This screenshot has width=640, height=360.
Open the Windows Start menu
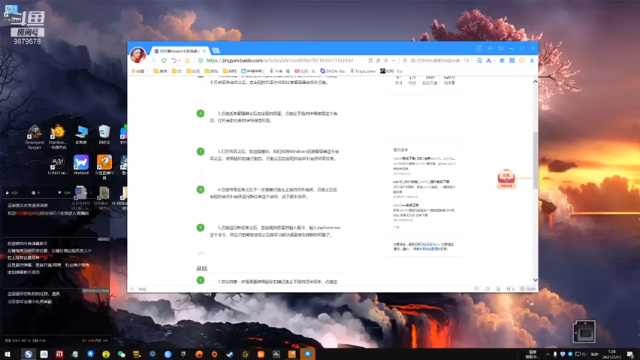(7, 354)
